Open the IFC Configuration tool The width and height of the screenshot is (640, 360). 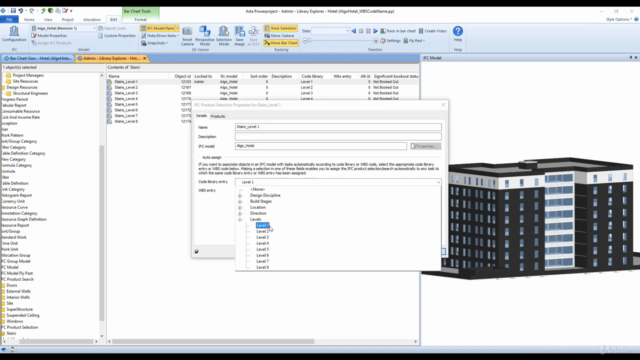click(14, 34)
